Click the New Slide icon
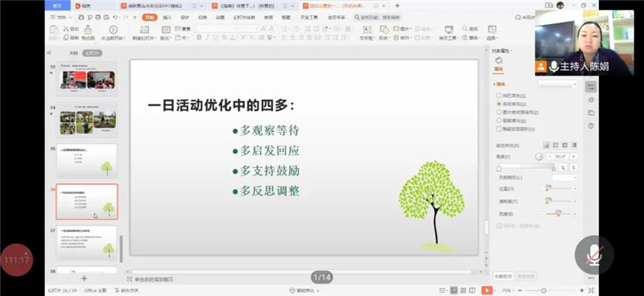644x296 pixels. pyautogui.click(x=144, y=30)
